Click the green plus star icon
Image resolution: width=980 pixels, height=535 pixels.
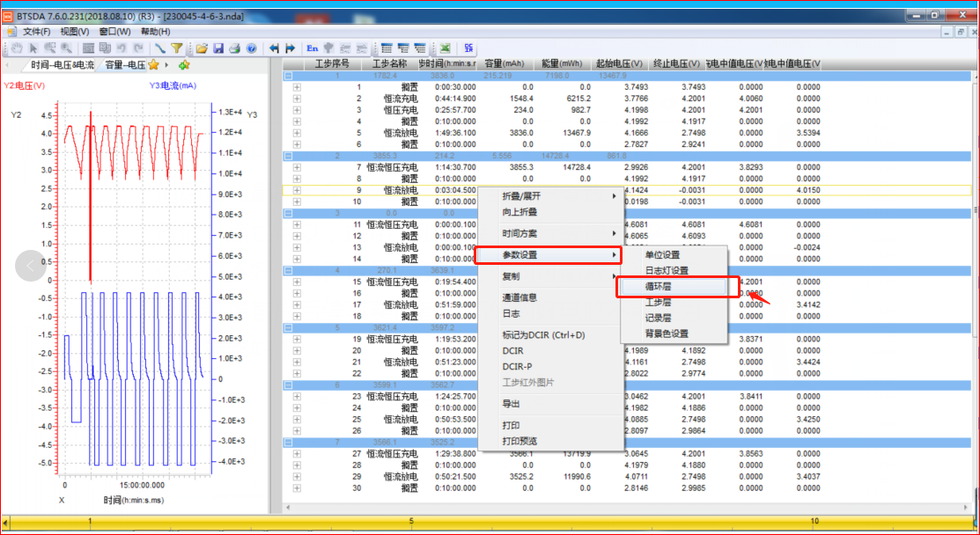(184, 65)
